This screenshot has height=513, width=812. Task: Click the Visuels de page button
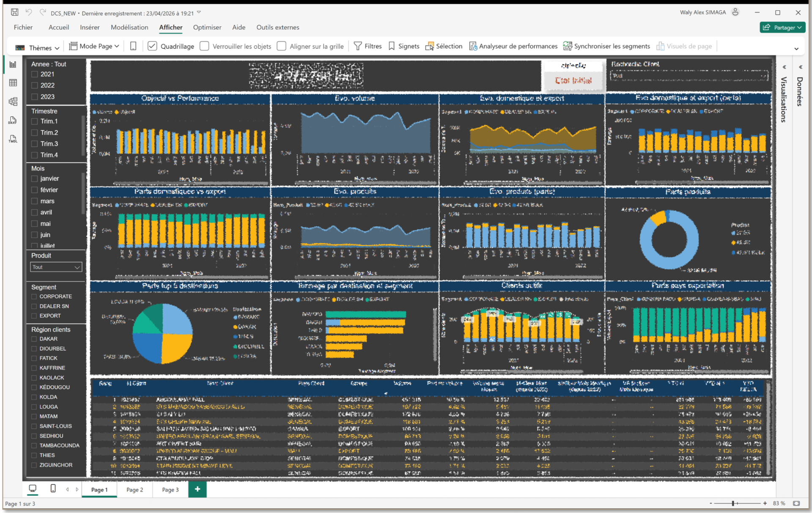pos(684,46)
